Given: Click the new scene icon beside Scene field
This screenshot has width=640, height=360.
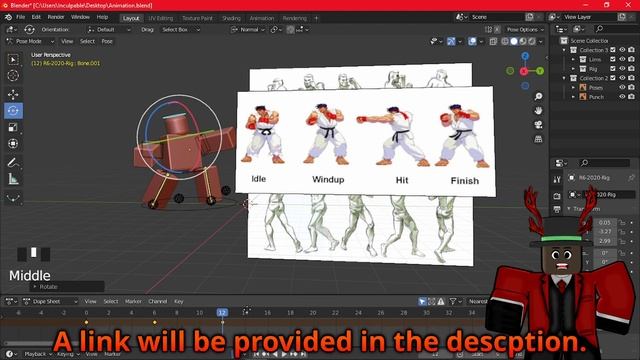Looking at the screenshot, I should click(529, 17).
